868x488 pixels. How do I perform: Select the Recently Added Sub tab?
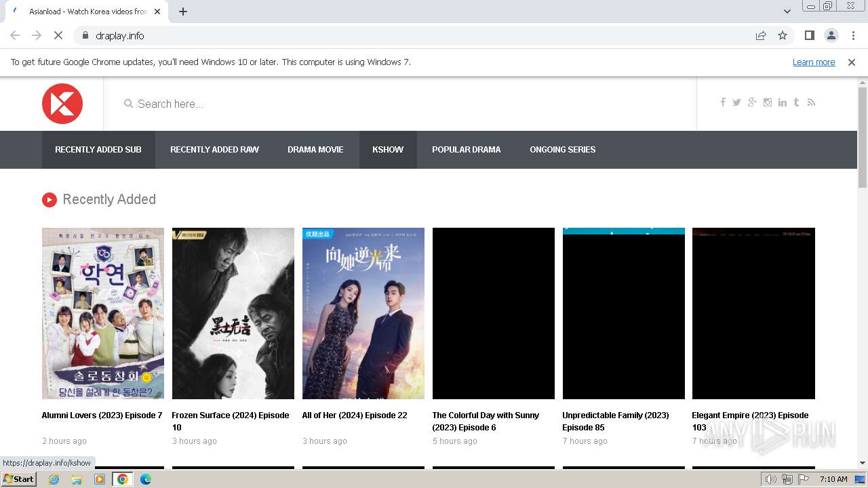coord(98,150)
